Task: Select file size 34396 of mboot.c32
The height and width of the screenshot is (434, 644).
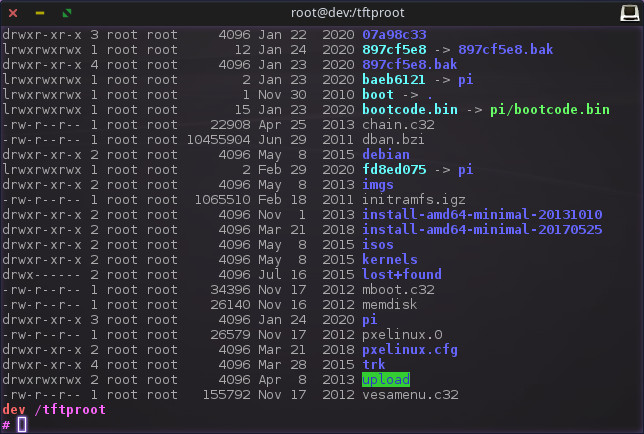Action: [x=230, y=290]
